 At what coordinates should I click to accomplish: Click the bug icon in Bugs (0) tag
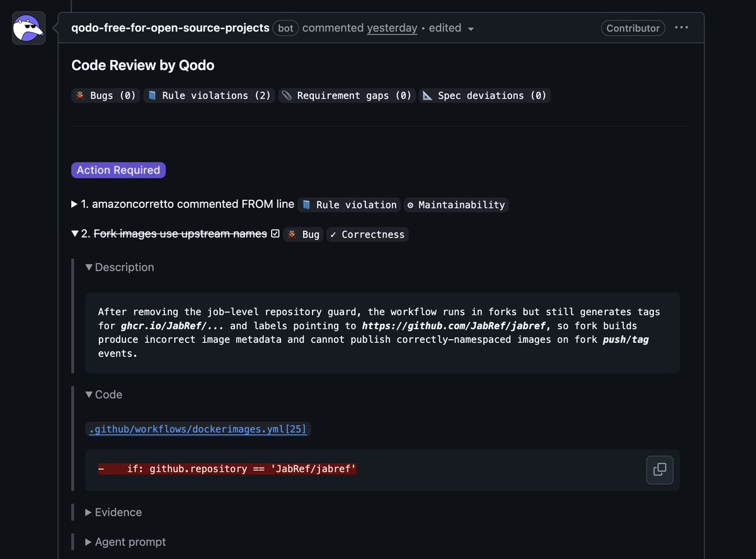pos(80,96)
